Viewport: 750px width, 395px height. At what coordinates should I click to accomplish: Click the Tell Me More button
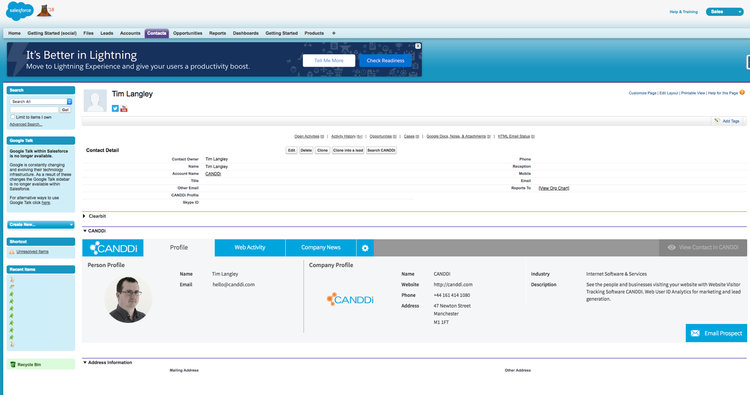coord(329,60)
